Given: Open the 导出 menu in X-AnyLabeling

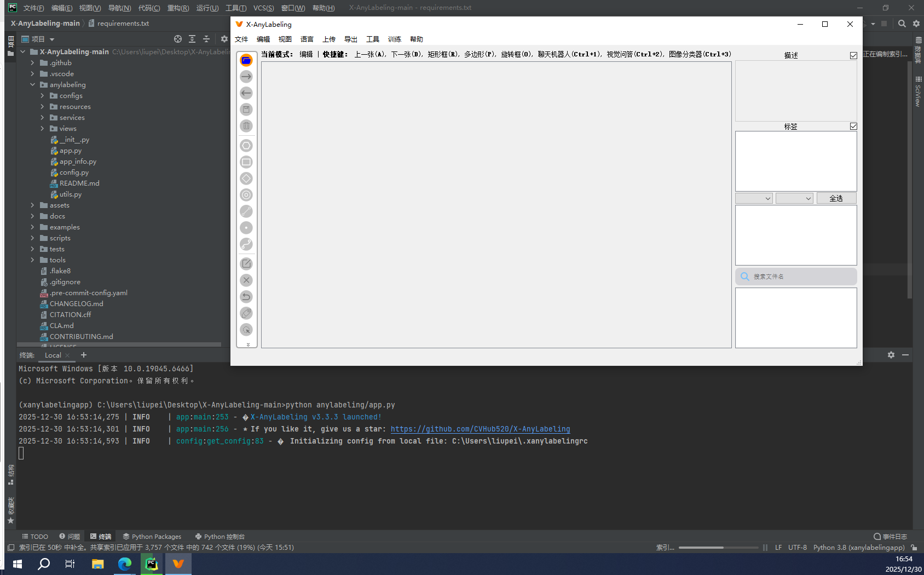Looking at the screenshot, I should 351,39.
